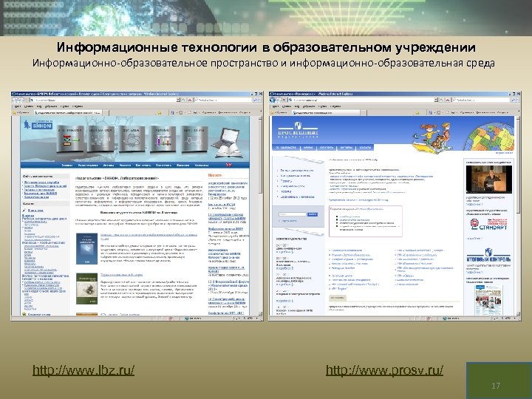532x399 pixels.
Task: Click the БИНОМ logo in left browser
Action: [x=38, y=125]
